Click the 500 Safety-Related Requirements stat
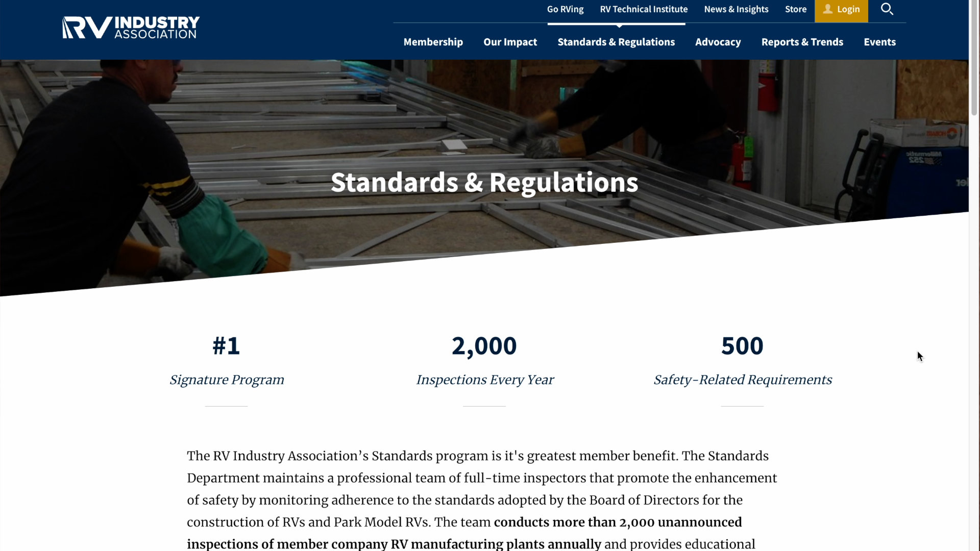The image size is (980, 551). [742, 360]
